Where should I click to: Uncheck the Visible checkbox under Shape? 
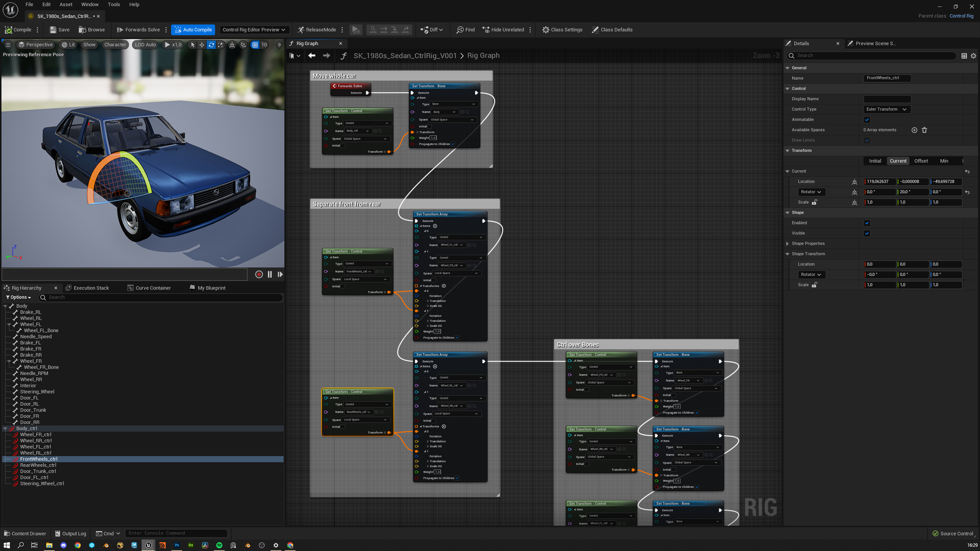(x=867, y=233)
